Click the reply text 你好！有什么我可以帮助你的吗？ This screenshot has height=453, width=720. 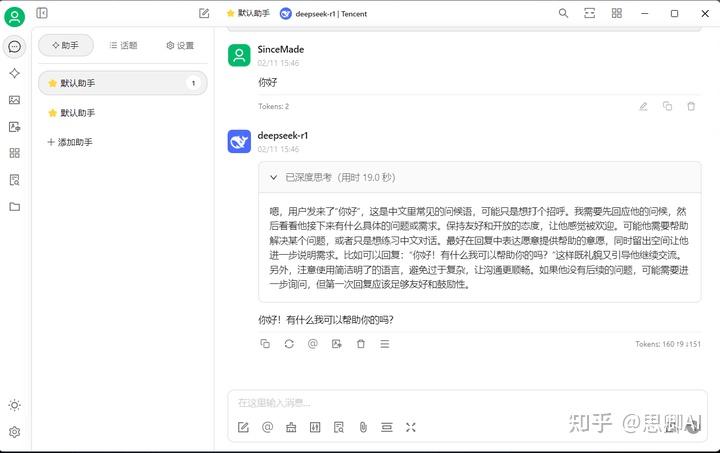(326, 320)
